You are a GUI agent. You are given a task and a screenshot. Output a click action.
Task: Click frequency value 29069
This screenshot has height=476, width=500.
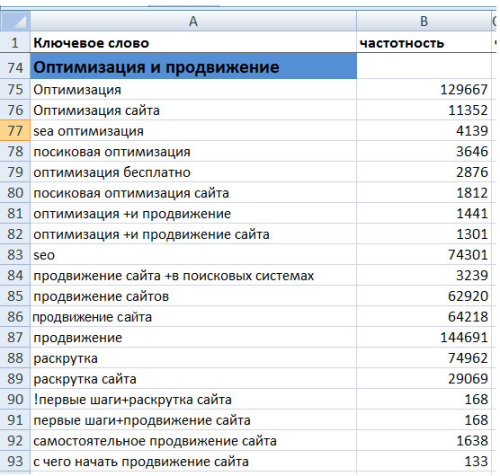tap(468, 379)
